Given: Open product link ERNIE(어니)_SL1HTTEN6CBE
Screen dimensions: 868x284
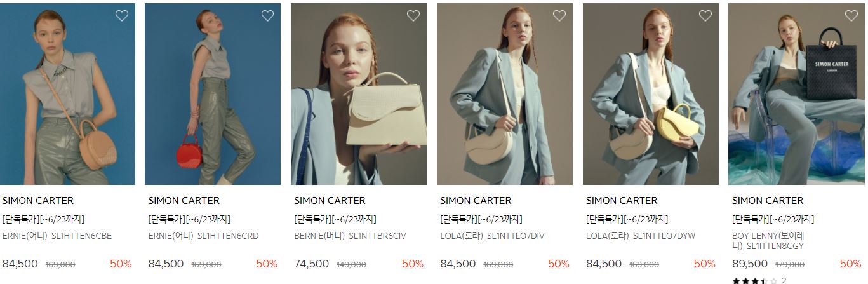Looking at the screenshot, I should [57, 236].
